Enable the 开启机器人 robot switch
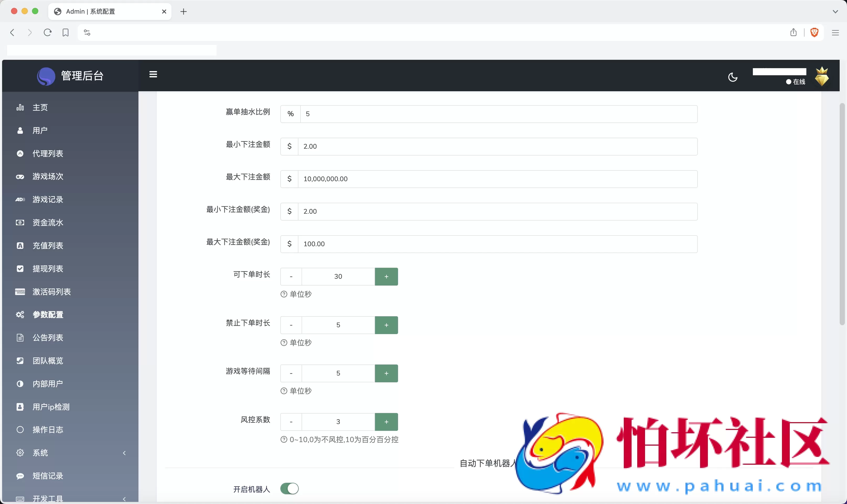The height and width of the screenshot is (504, 847). (x=289, y=488)
